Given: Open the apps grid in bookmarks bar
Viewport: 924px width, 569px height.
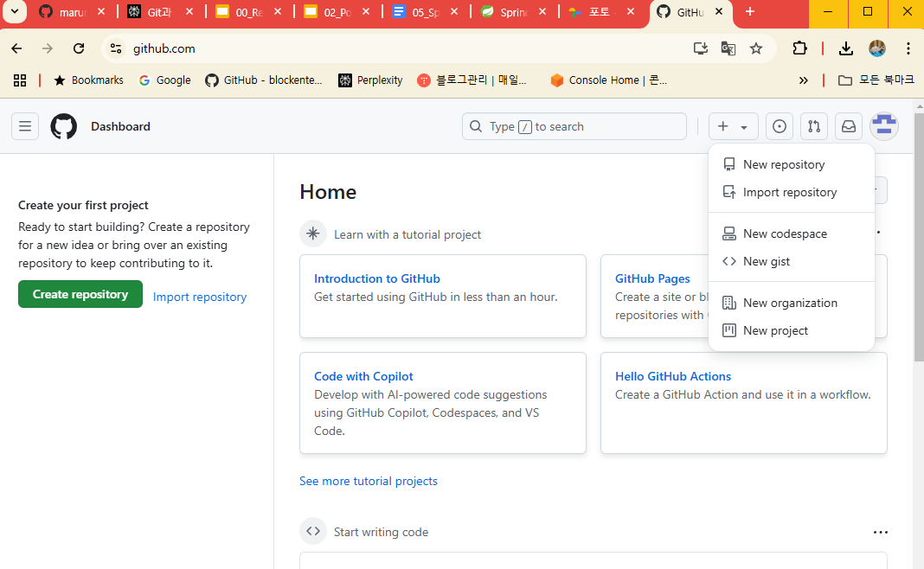Looking at the screenshot, I should click(20, 80).
